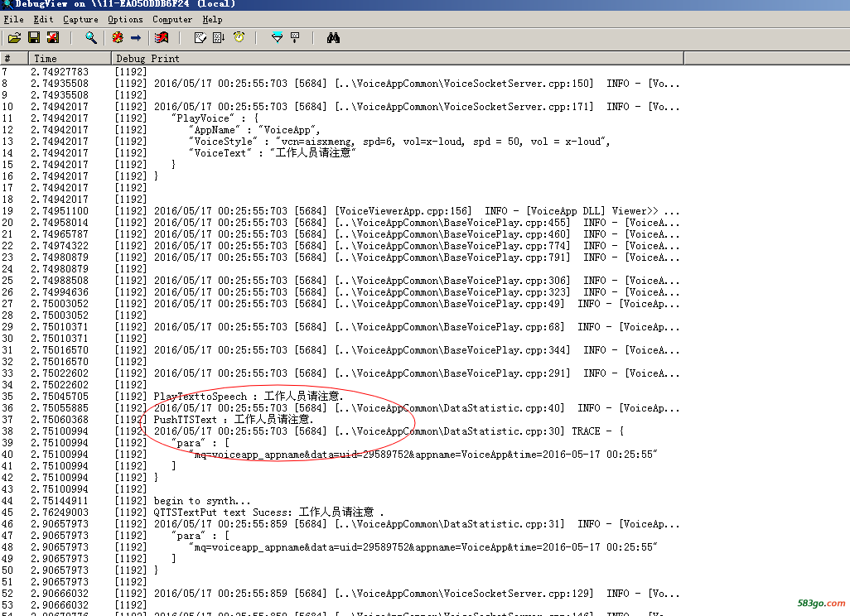Select the 'begin to synth...' log row

[x=202, y=501]
